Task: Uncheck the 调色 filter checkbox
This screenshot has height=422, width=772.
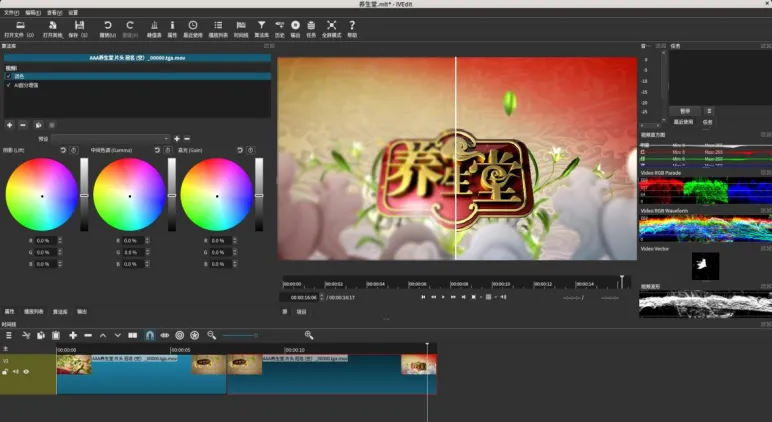Action: click(8, 76)
